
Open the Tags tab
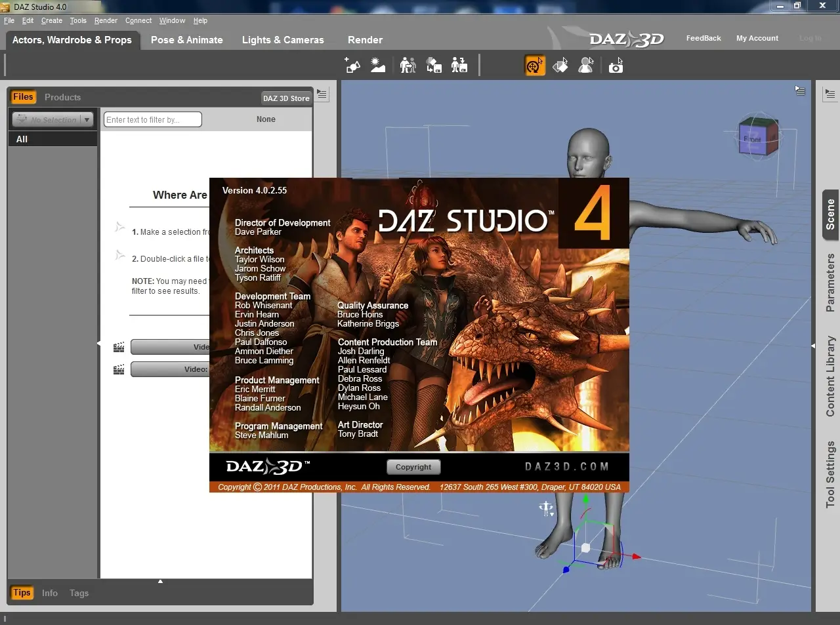pos(79,593)
